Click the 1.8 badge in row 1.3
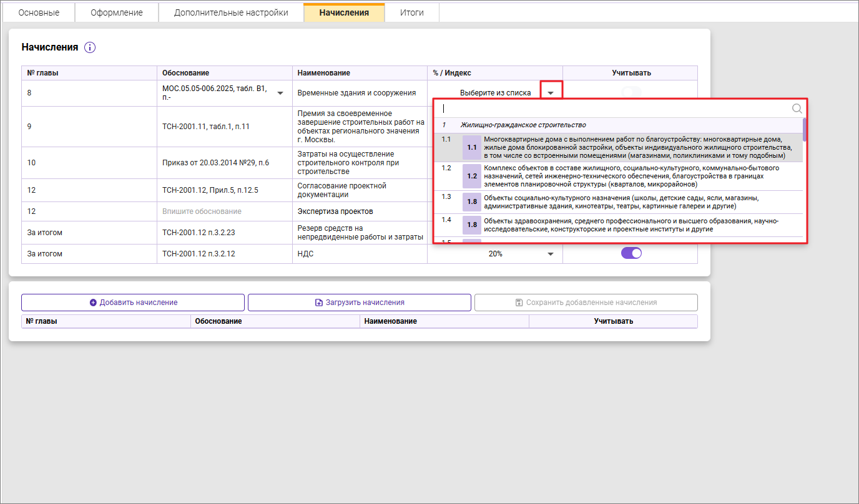Image resolution: width=859 pixels, height=504 pixels. [472, 202]
